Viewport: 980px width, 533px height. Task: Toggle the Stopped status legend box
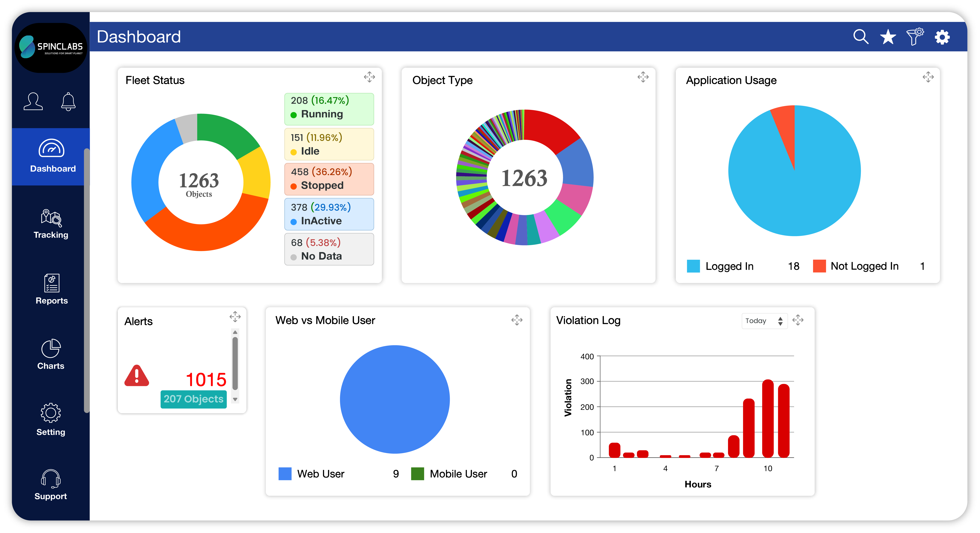[329, 179]
